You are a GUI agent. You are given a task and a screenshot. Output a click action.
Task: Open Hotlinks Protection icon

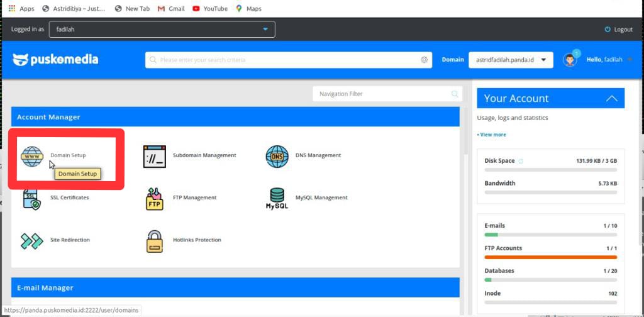pos(155,240)
